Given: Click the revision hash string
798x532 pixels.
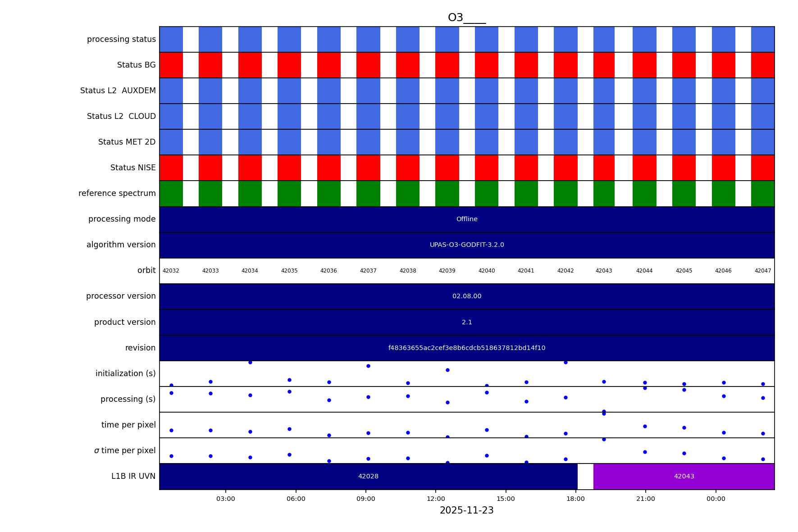Looking at the screenshot, I should [466, 348].
